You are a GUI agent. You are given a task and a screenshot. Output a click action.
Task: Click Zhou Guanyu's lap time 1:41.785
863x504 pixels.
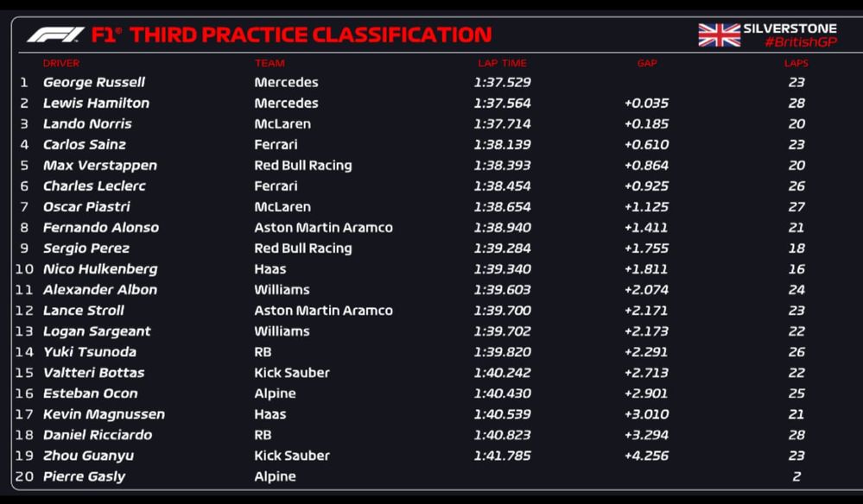tap(502, 456)
